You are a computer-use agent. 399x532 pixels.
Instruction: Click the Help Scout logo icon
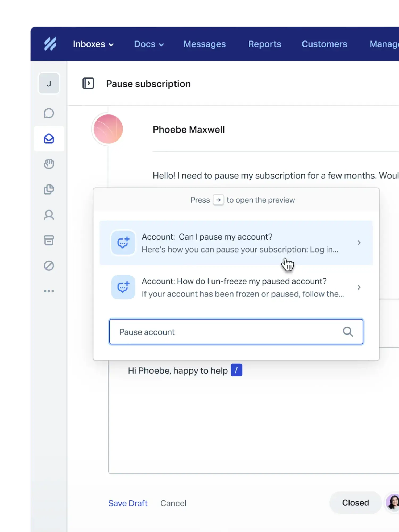click(50, 44)
